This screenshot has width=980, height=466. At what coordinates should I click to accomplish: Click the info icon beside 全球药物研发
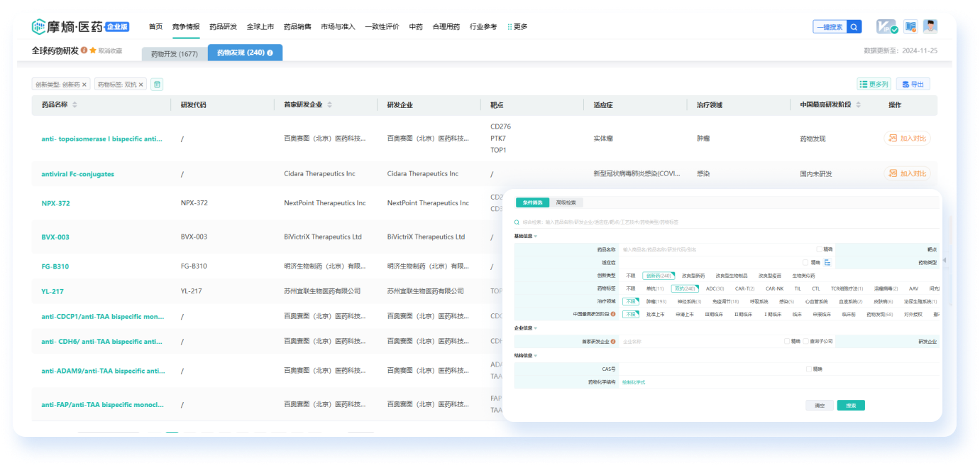click(84, 50)
